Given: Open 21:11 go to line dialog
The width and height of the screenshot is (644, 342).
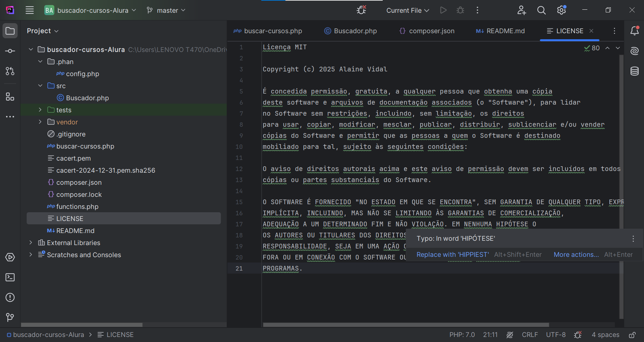Looking at the screenshot, I should click(490, 335).
